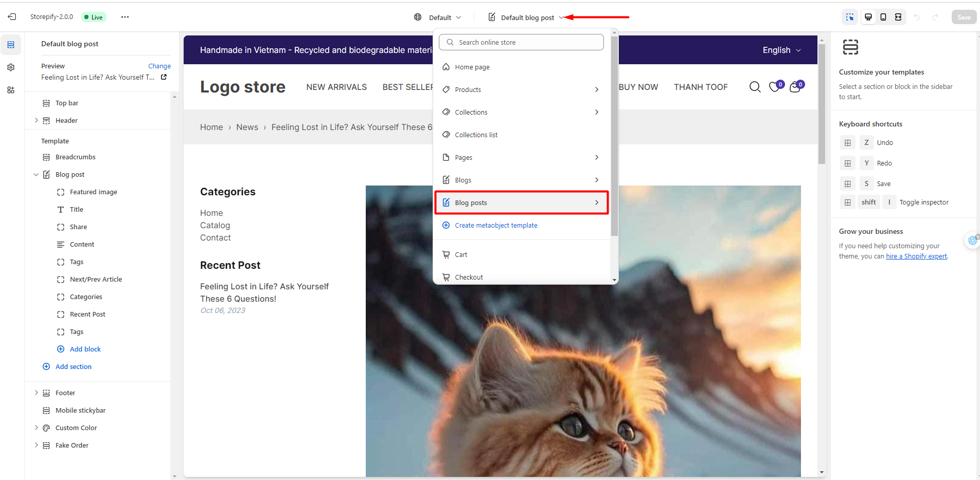Switch to mobile preview icon

point(883,17)
